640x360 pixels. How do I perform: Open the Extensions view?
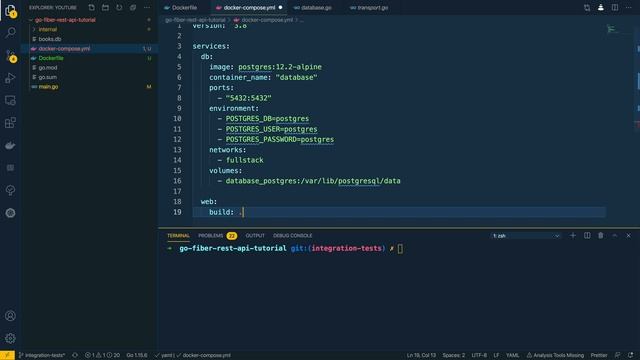point(10,123)
